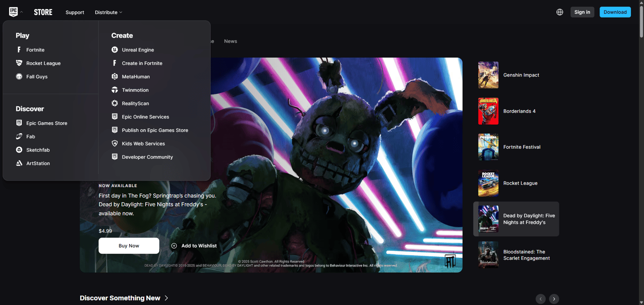
Task: Select the Rocket League thumbnail in sidebar list
Action: [x=488, y=183]
